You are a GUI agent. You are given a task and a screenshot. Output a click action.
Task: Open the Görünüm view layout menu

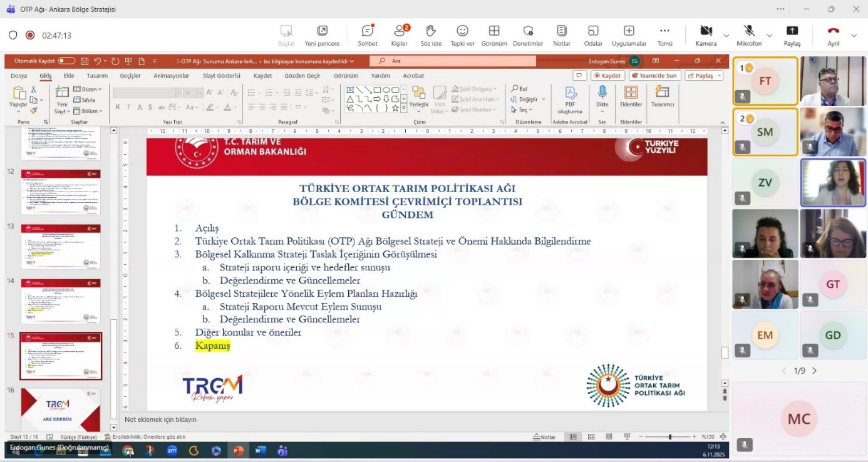[x=494, y=31]
